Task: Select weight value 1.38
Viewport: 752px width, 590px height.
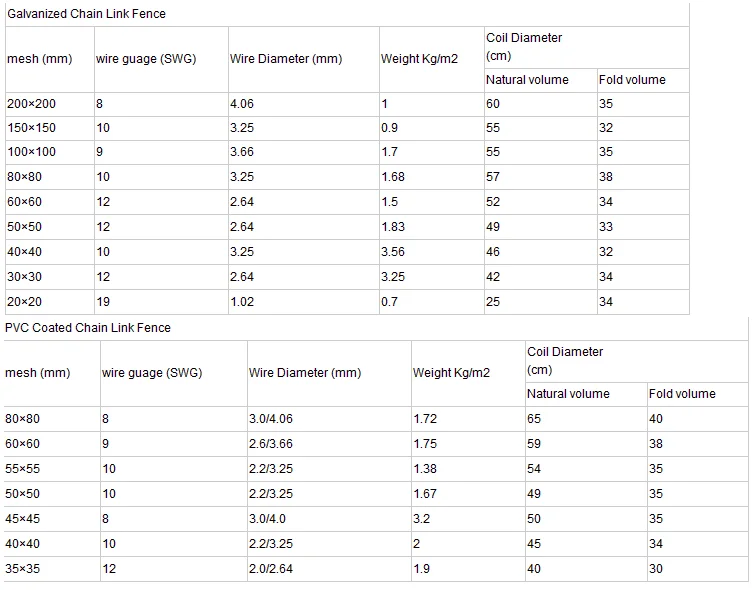Action: tap(425, 468)
